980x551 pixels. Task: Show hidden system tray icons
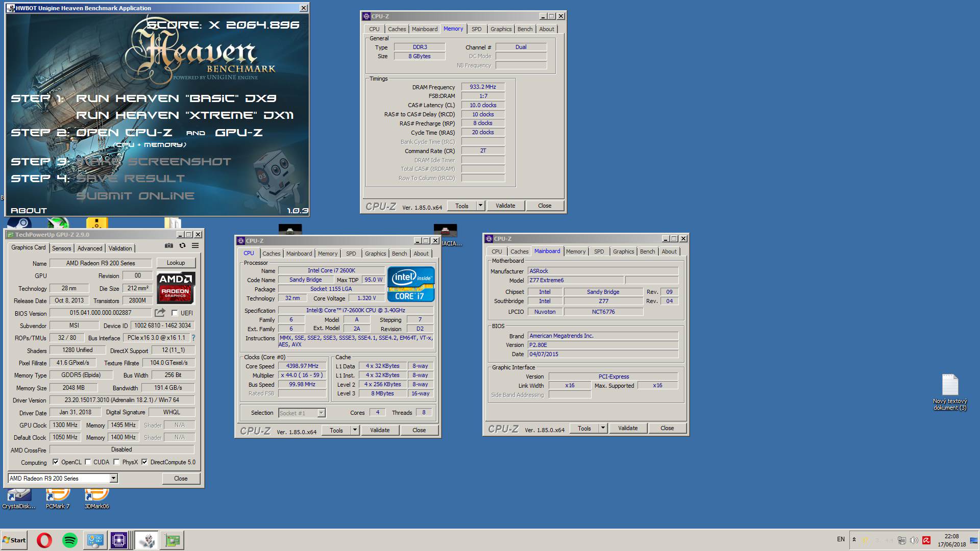tap(854, 540)
